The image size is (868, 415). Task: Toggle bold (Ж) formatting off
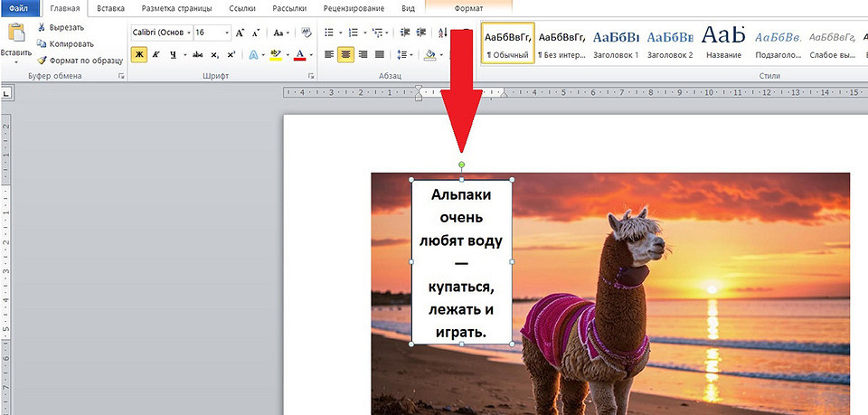(x=139, y=54)
